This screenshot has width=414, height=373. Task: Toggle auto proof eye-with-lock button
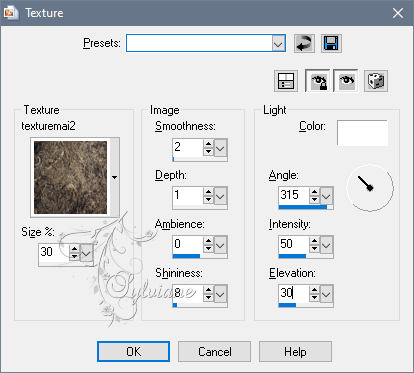coord(318,81)
